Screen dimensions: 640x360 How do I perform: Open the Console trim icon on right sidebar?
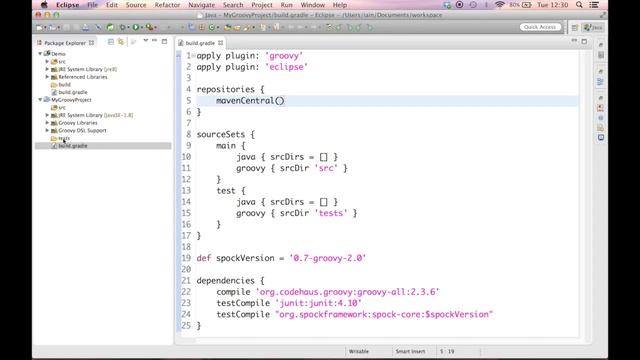click(x=601, y=138)
